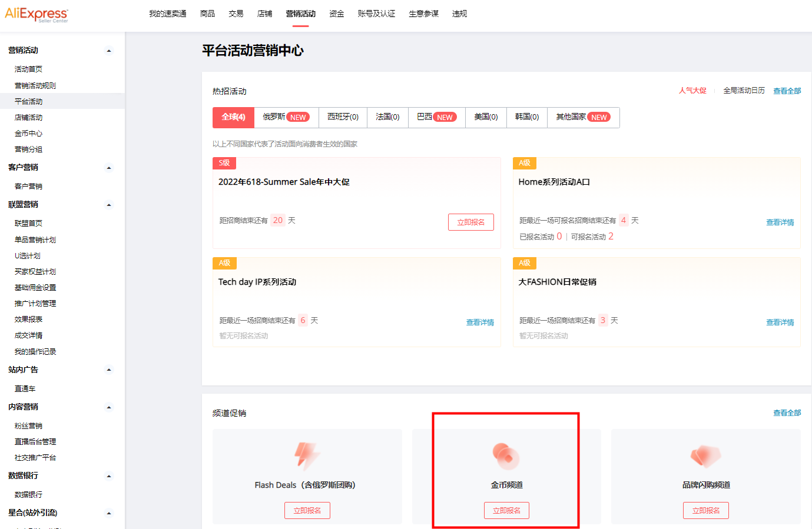812x529 pixels.
Task: Open 营销活动规则 in sidebar
Action: pos(35,86)
